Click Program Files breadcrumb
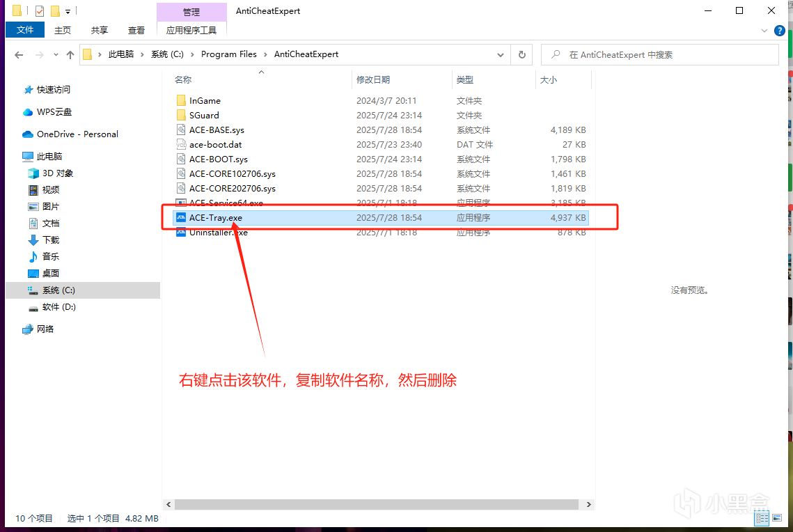The height and width of the screenshot is (532, 793). coord(228,54)
